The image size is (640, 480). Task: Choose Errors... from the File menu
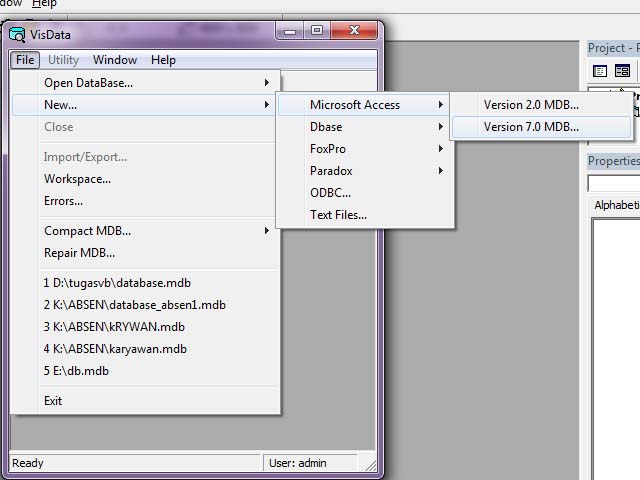[x=146, y=201]
